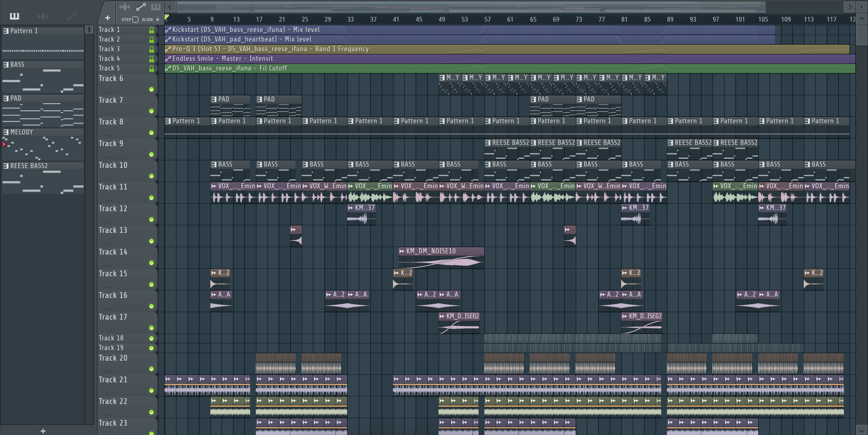The width and height of the screenshot is (868, 435).
Task: Toggle the lock on Track 2
Action: point(152,40)
